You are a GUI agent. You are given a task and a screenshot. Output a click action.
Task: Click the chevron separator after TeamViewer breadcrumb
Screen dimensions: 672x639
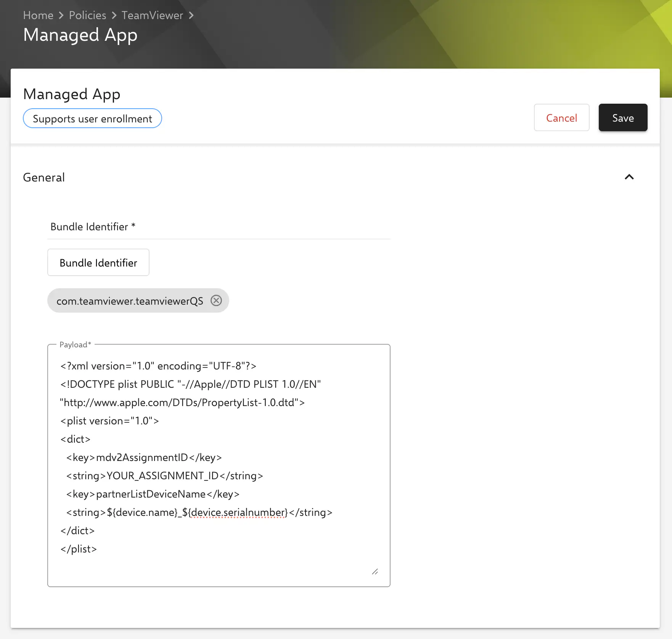(192, 15)
